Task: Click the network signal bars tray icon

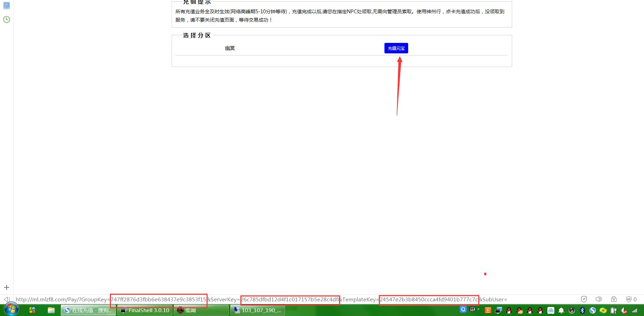Action: [x=635, y=310]
